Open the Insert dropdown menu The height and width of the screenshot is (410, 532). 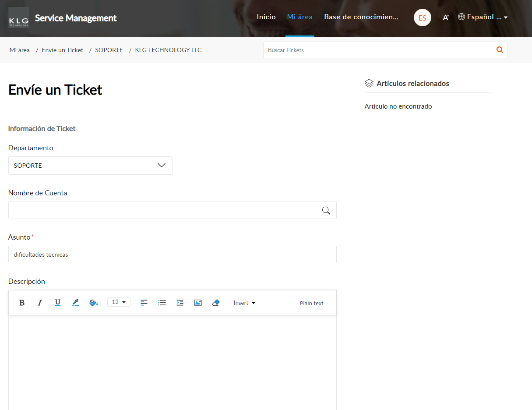point(244,303)
